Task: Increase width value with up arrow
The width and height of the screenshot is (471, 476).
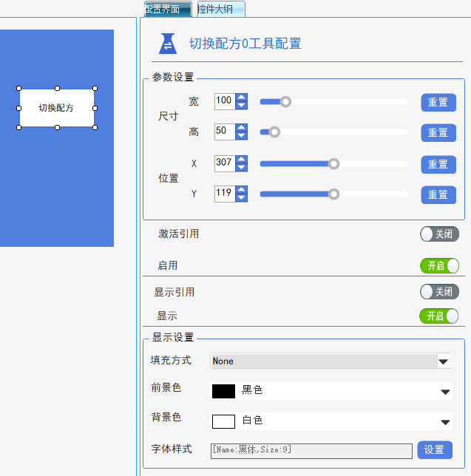Action: [242, 98]
